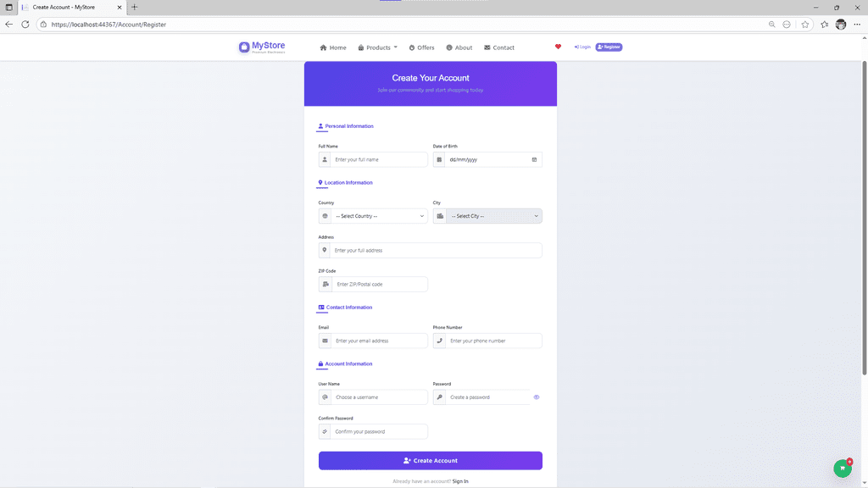Open the floating shopping cart button
This screenshot has height=488, width=868.
pos(843,468)
